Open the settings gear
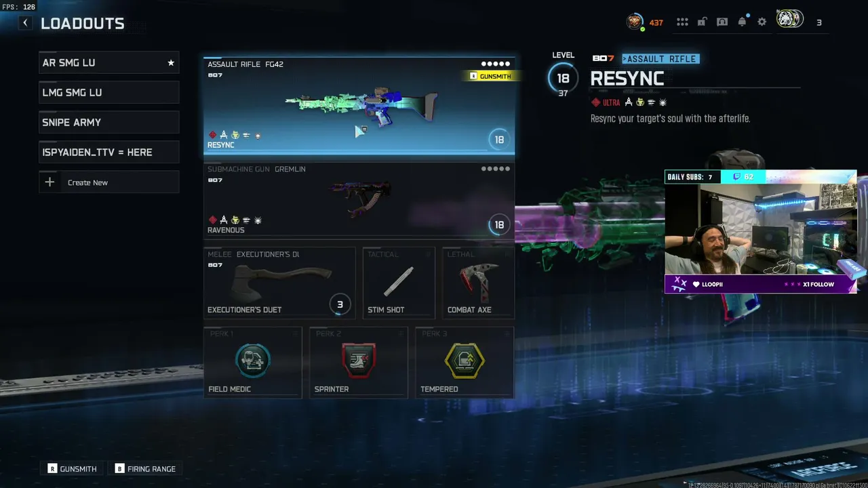 point(762,22)
